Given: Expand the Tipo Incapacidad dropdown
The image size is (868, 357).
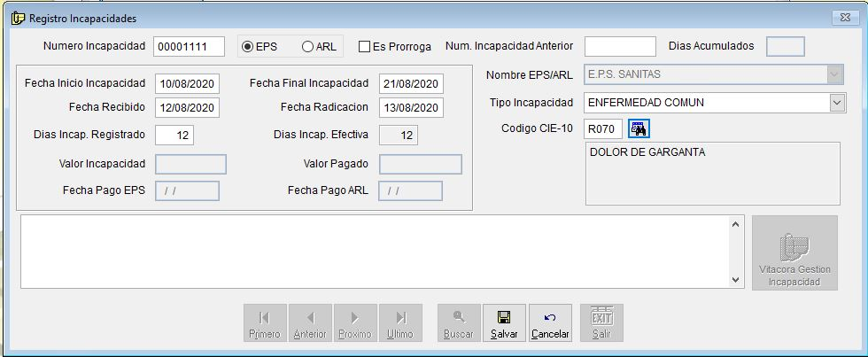Looking at the screenshot, I should [837, 103].
